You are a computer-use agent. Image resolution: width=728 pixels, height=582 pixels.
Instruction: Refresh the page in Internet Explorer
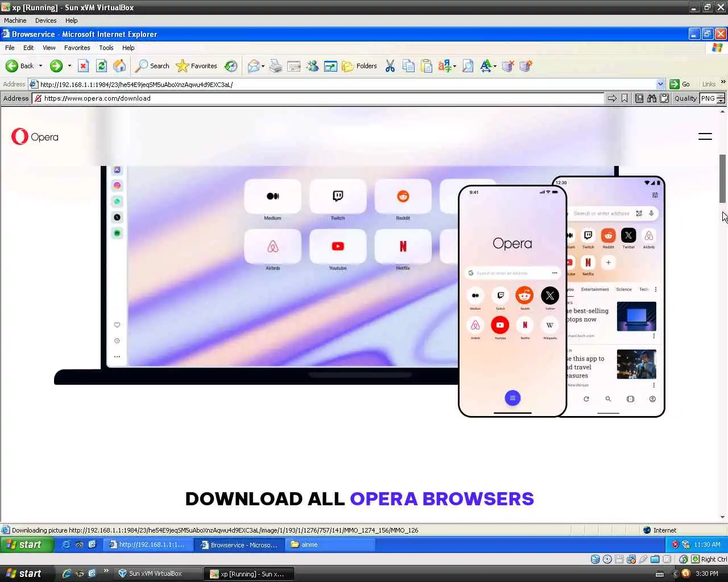(101, 66)
